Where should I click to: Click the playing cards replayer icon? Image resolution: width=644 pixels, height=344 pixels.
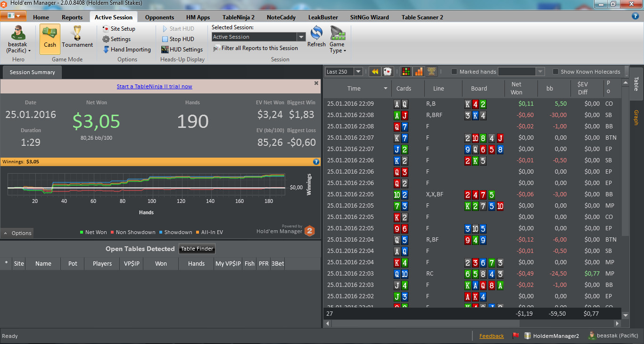tap(388, 72)
